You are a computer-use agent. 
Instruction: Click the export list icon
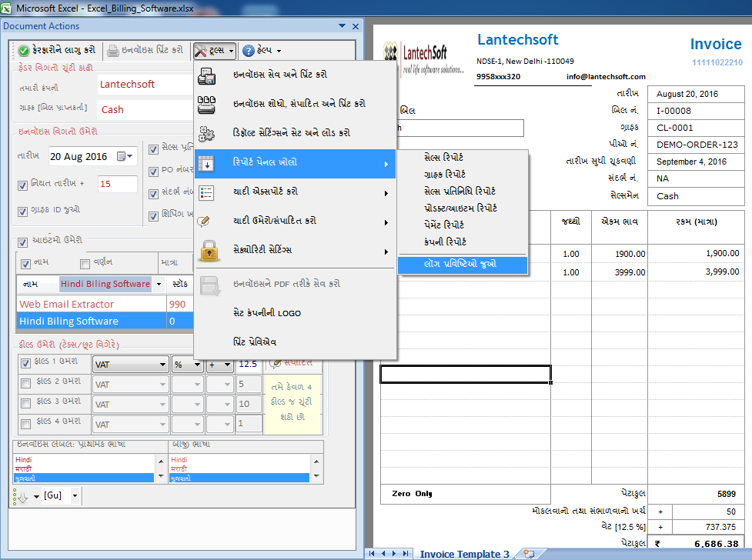[207, 193]
